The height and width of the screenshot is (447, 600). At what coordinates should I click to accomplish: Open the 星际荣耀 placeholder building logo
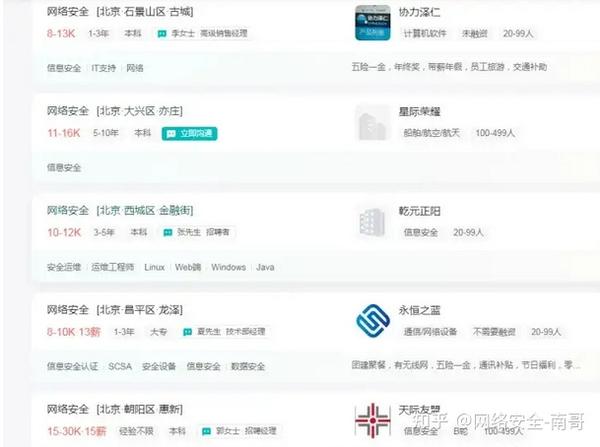click(373, 123)
